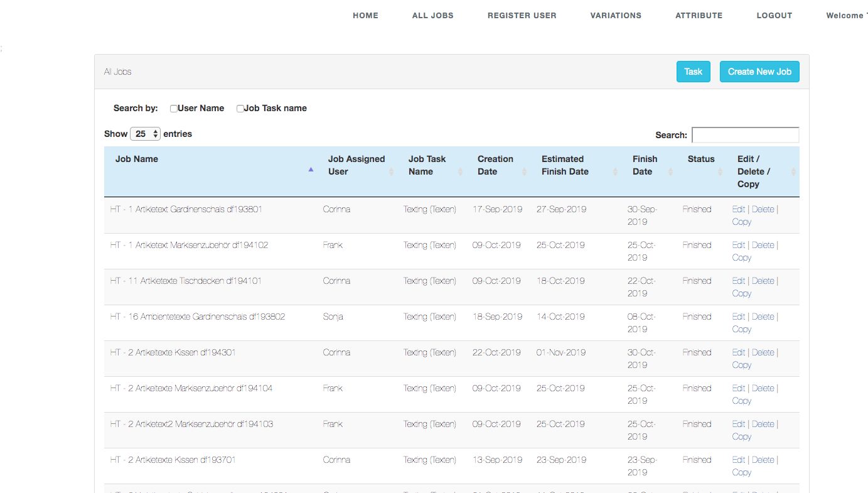The image size is (868, 493).
Task: Click 'Texting (Texten)' in df194101 row
Action: (430, 281)
